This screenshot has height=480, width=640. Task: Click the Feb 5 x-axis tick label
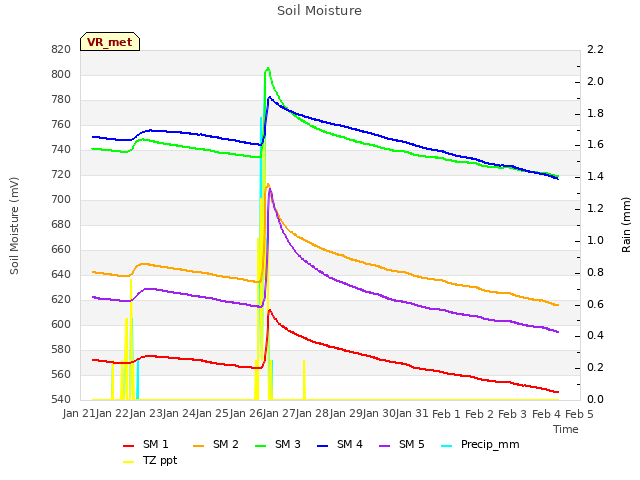(579, 414)
